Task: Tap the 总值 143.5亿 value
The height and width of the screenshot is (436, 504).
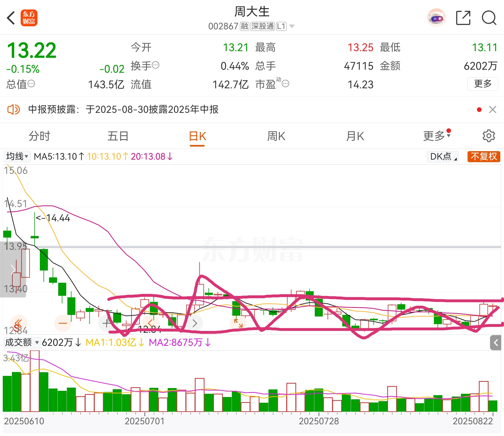Action: coord(106,85)
